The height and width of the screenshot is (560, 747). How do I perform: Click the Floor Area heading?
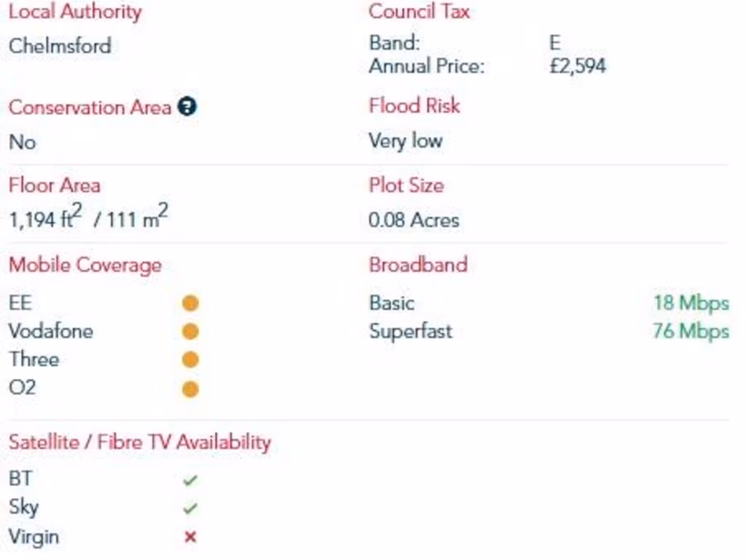pos(55,185)
